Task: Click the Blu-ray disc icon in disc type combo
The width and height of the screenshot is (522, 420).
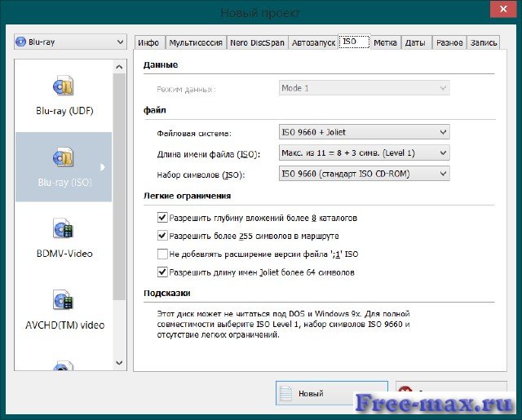Action: click(20, 42)
